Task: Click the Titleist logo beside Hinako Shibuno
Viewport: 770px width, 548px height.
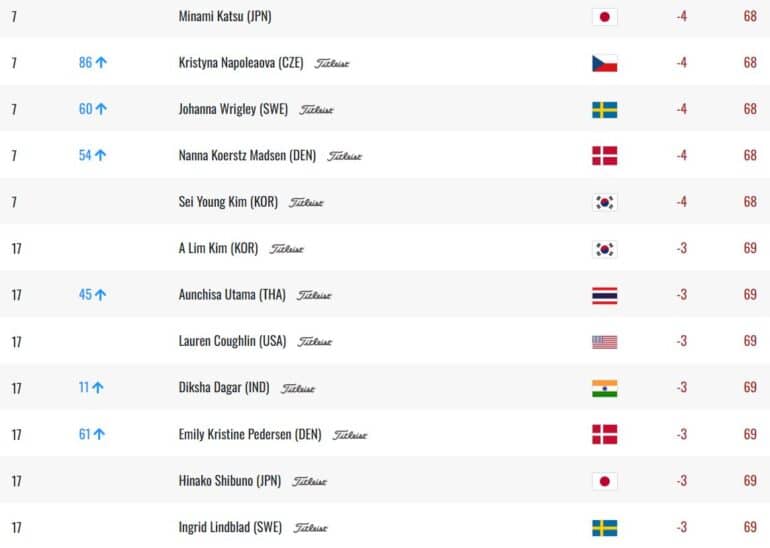Action: 309,482
